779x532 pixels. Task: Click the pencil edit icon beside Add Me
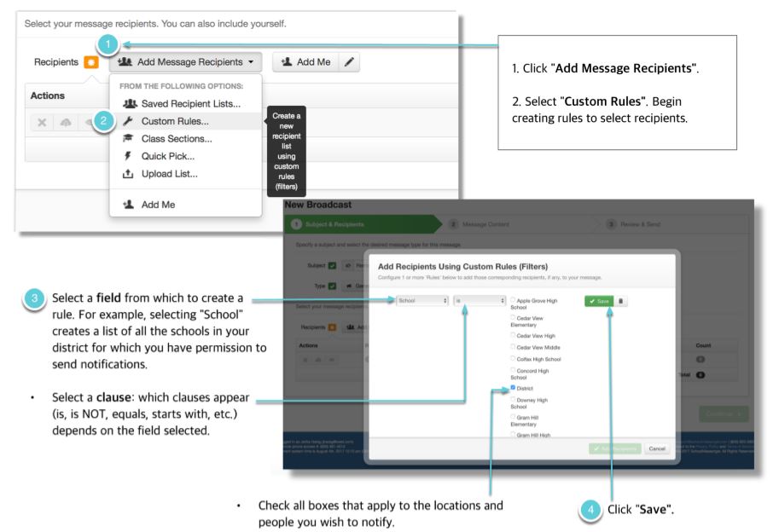coord(349,64)
